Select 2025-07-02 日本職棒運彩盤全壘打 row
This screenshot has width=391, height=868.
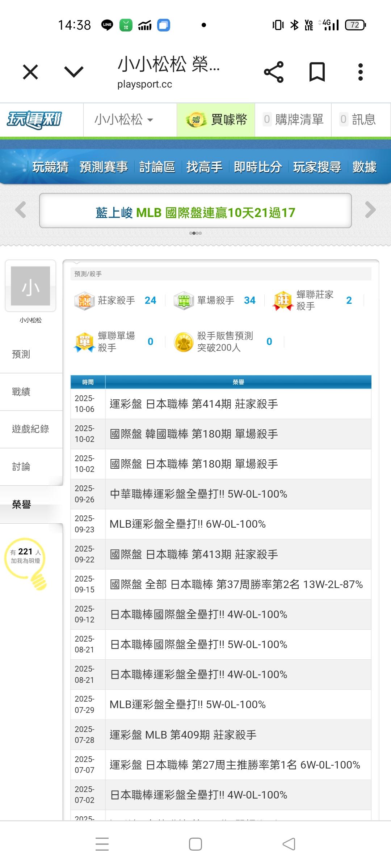(221, 795)
